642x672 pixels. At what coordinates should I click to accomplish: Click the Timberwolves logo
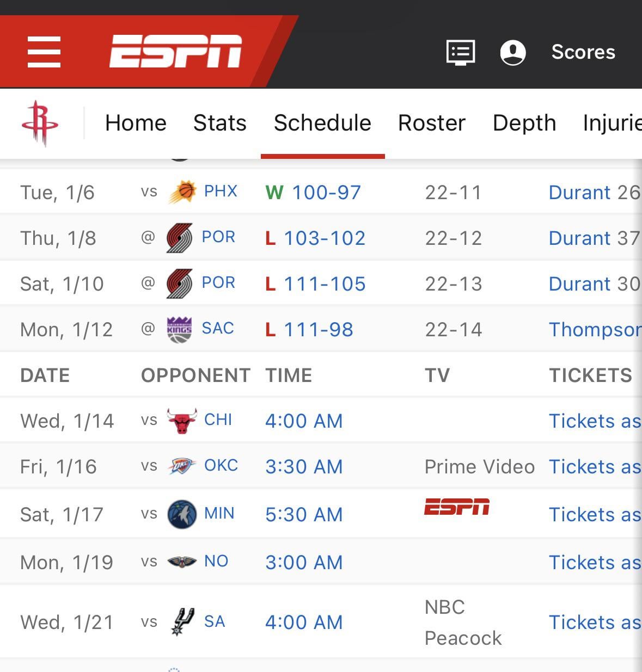(x=182, y=514)
